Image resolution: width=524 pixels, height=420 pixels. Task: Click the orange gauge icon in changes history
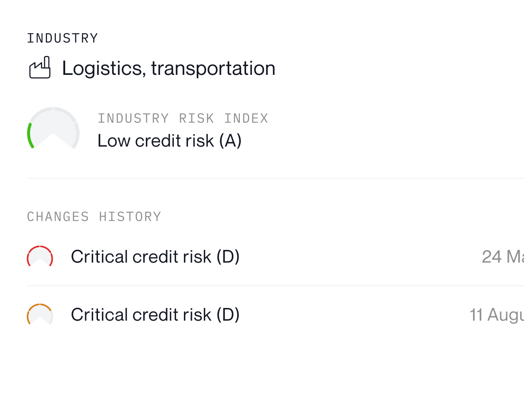point(40,314)
